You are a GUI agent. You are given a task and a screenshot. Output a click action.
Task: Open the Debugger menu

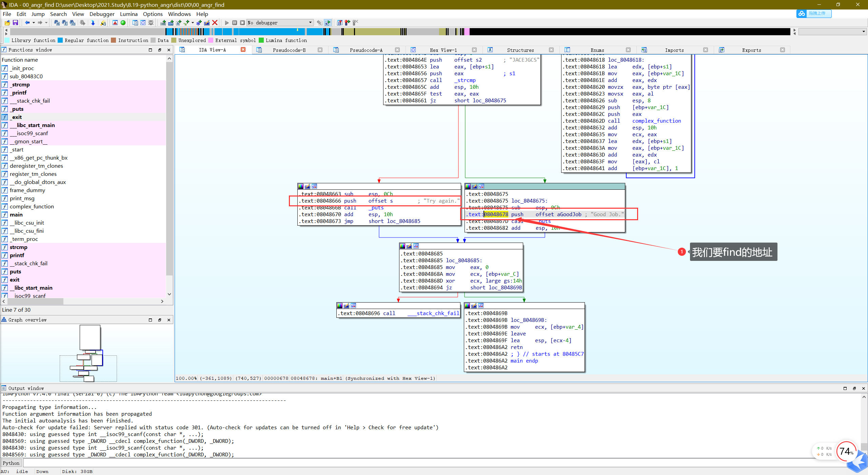(102, 14)
